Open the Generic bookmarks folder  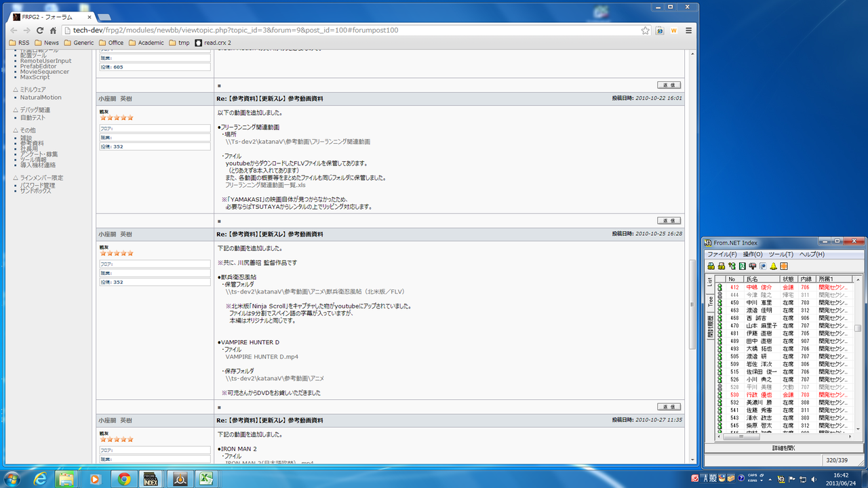pyautogui.click(x=79, y=43)
